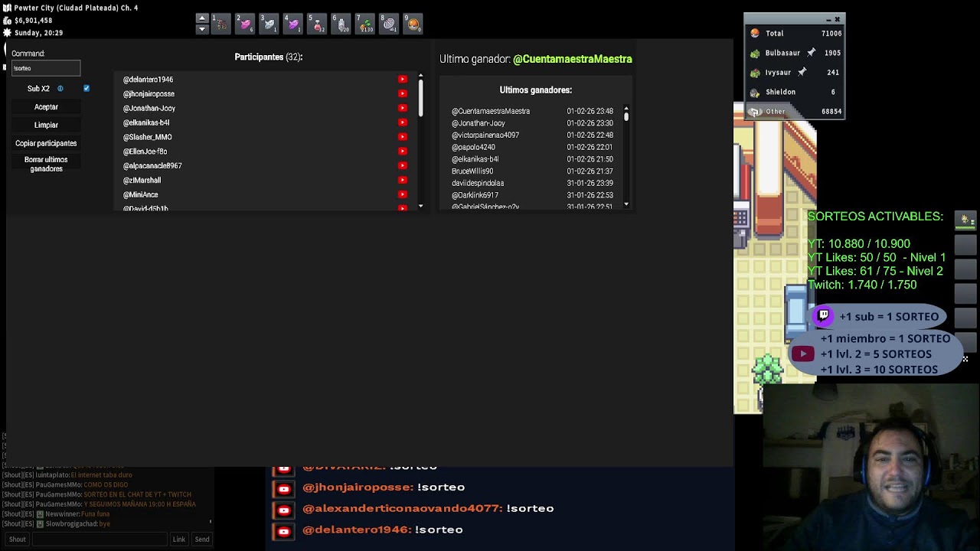
Task: Click YouTube icon beside @alexanderticonaovando4077 chat message
Action: (284, 509)
